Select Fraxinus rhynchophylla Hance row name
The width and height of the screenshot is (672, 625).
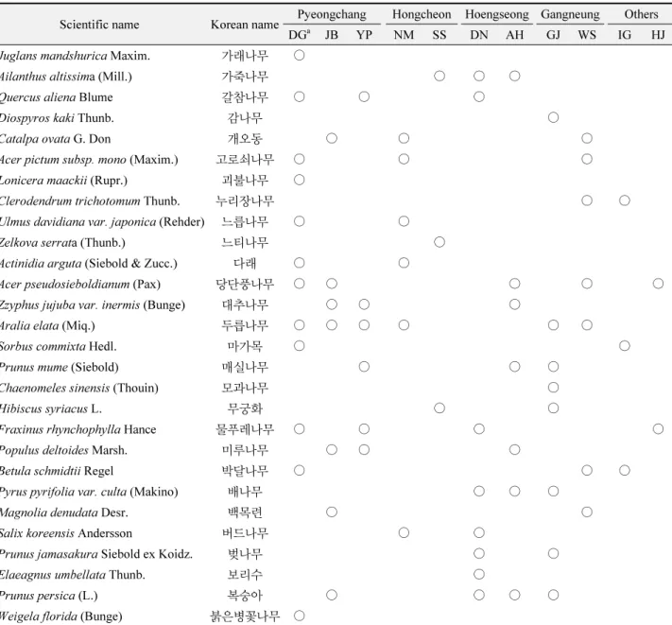point(78,429)
